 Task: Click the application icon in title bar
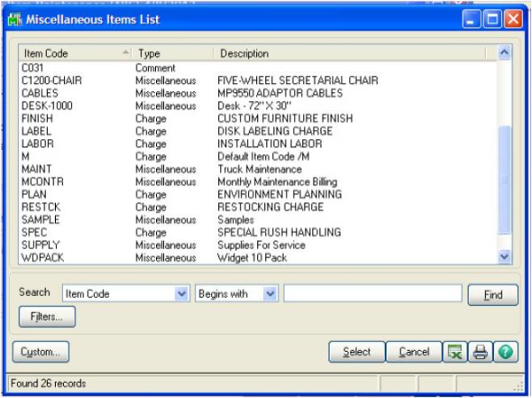[x=14, y=18]
